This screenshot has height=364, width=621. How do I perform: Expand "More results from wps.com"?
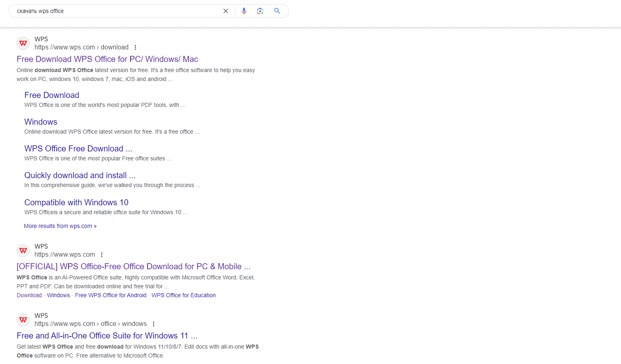pyautogui.click(x=60, y=226)
